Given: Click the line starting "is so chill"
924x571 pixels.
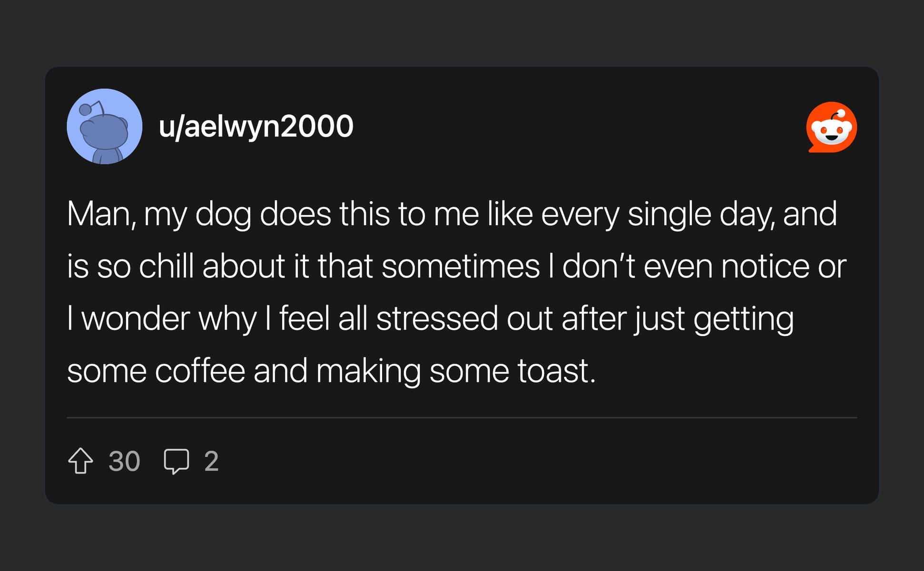Looking at the screenshot, I should (x=456, y=266).
